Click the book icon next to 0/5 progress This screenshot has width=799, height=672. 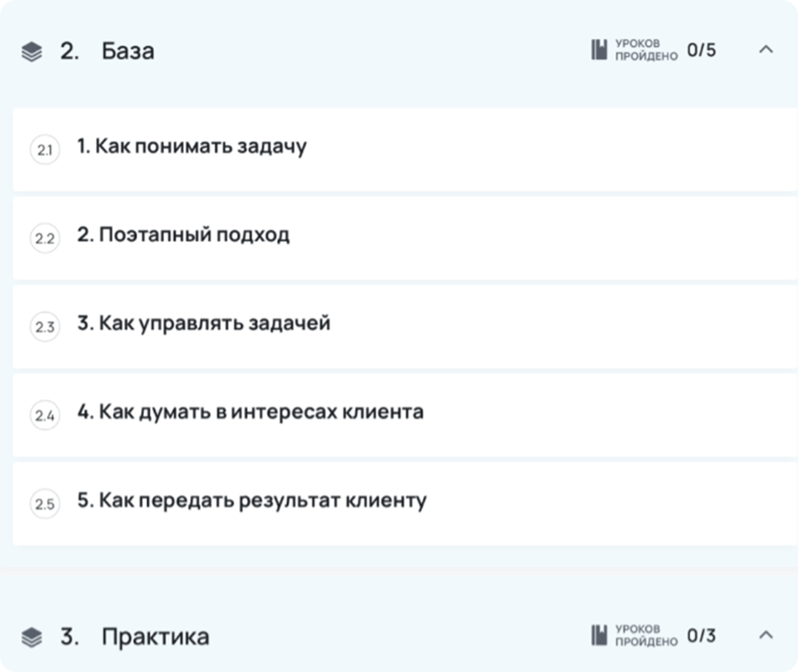click(x=598, y=50)
